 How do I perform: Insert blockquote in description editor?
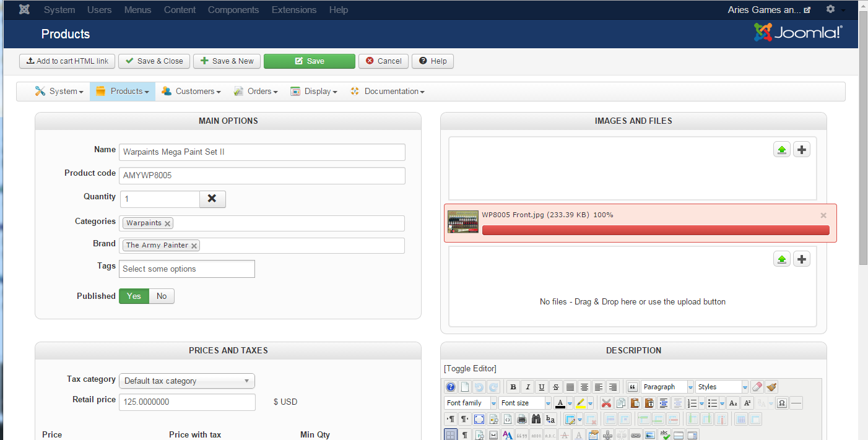(633, 387)
